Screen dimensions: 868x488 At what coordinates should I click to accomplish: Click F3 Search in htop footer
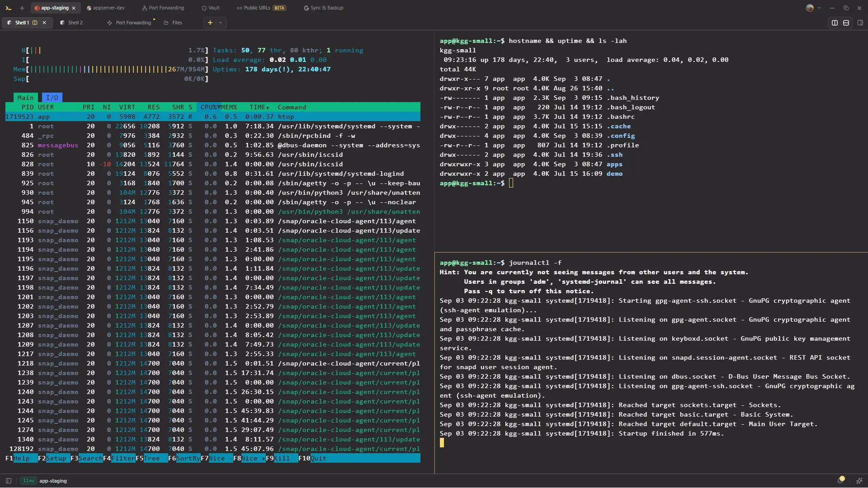pos(86,458)
